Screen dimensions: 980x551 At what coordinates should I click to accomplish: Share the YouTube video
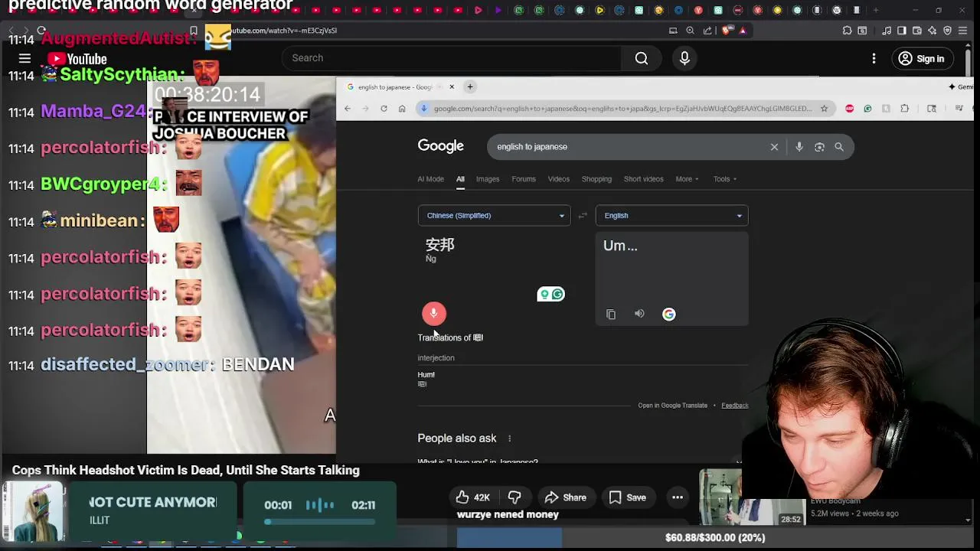tap(565, 497)
